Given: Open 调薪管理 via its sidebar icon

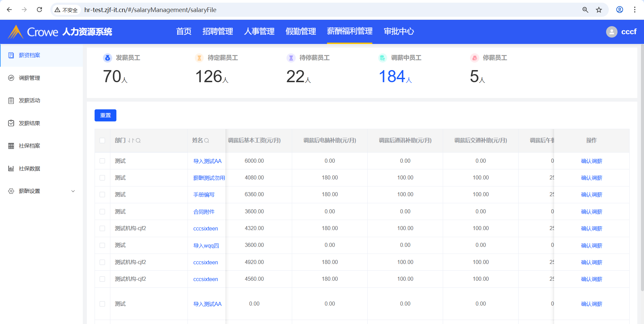Looking at the screenshot, I should coord(11,78).
